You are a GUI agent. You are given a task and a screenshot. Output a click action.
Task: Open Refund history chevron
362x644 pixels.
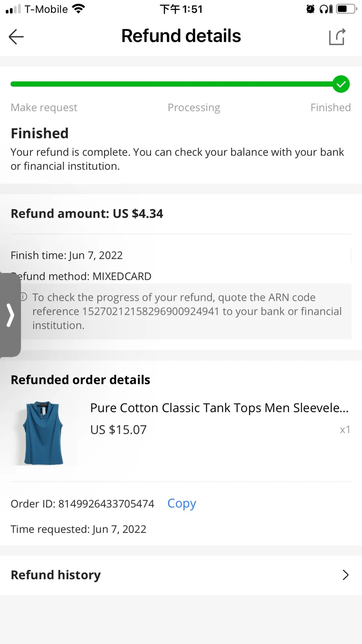pyautogui.click(x=345, y=575)
